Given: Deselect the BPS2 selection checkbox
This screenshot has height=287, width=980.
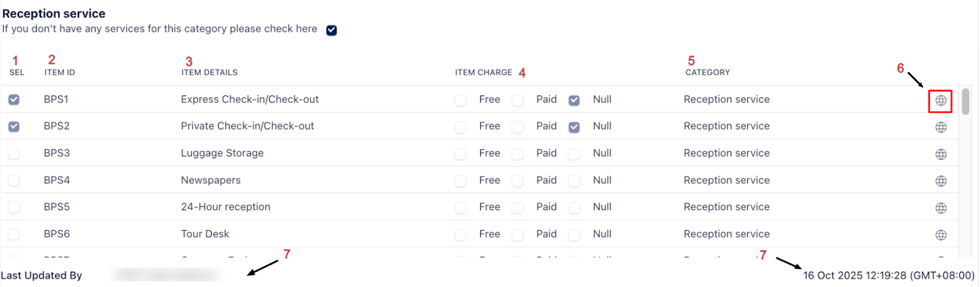Looking at the screenshot, I should point(14,127).
